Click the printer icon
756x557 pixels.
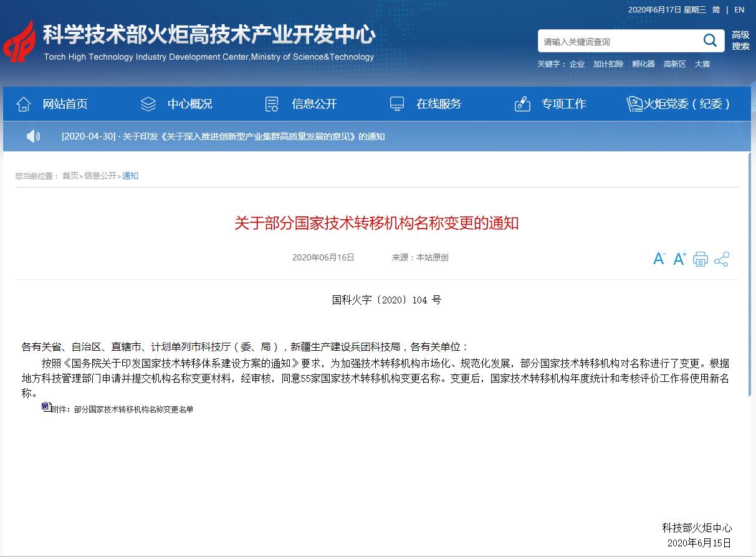701,259
